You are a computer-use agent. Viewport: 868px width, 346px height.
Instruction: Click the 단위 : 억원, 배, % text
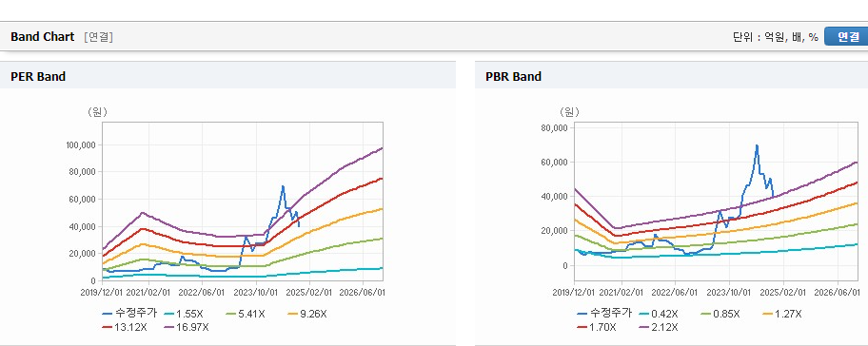tap(775, 37)
